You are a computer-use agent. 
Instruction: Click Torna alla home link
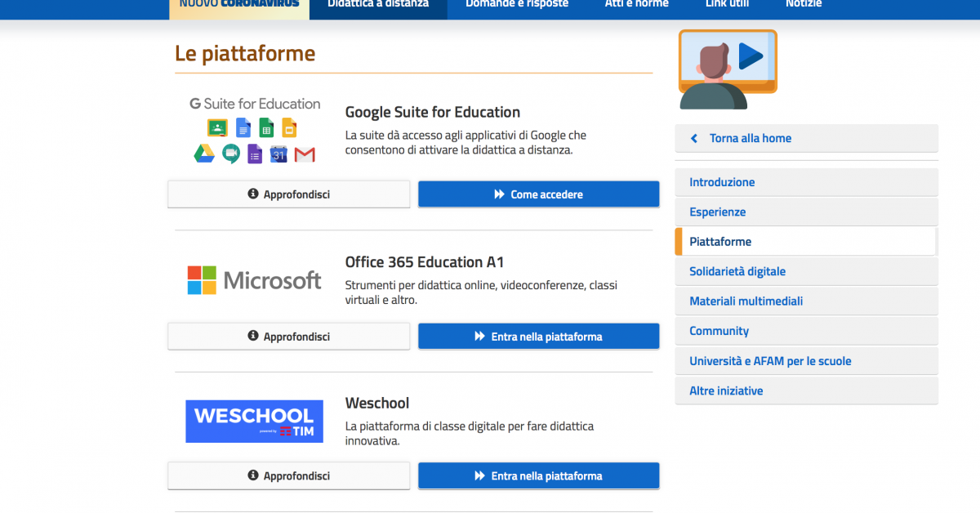751,138
